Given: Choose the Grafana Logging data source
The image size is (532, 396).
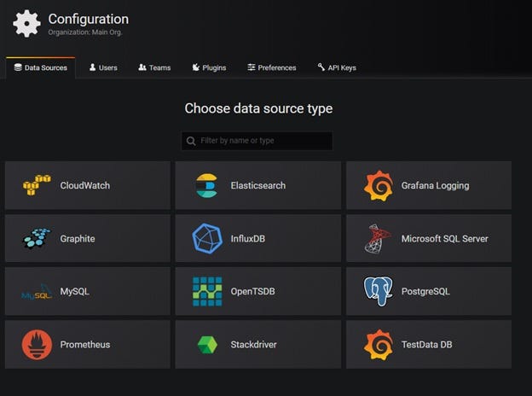Looking at the screenshot, I should 429,185.
